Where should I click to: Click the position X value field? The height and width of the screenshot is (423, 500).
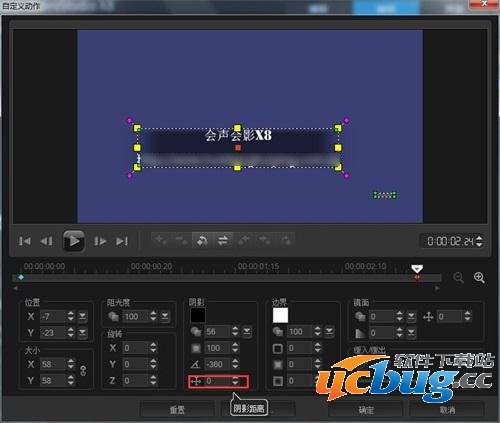point(53,316)
